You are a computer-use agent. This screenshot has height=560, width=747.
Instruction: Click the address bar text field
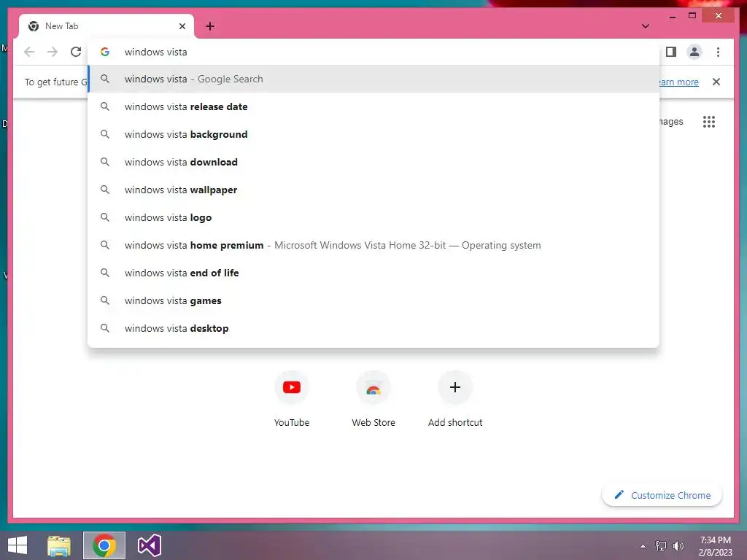click(373, 52)
